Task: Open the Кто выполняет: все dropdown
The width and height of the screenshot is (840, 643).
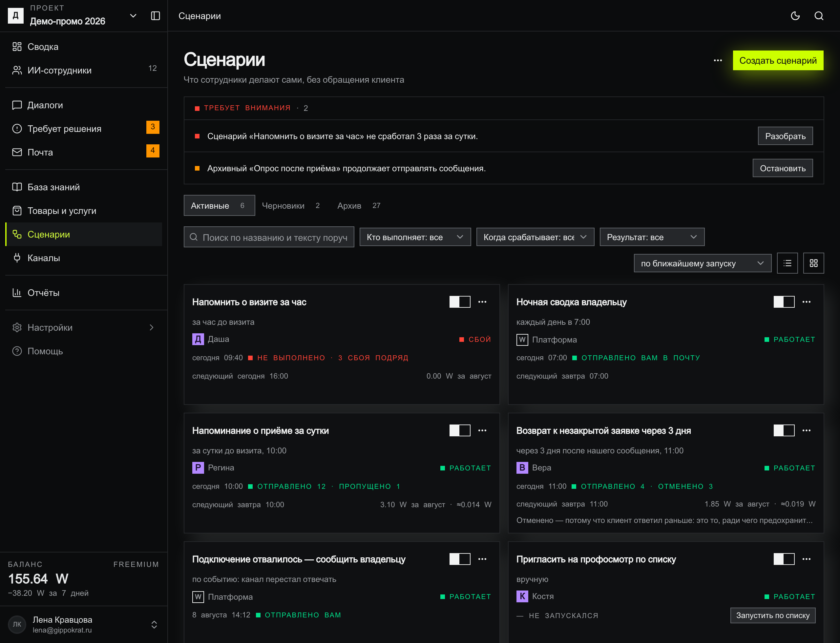Action: [x=415, y=237]
